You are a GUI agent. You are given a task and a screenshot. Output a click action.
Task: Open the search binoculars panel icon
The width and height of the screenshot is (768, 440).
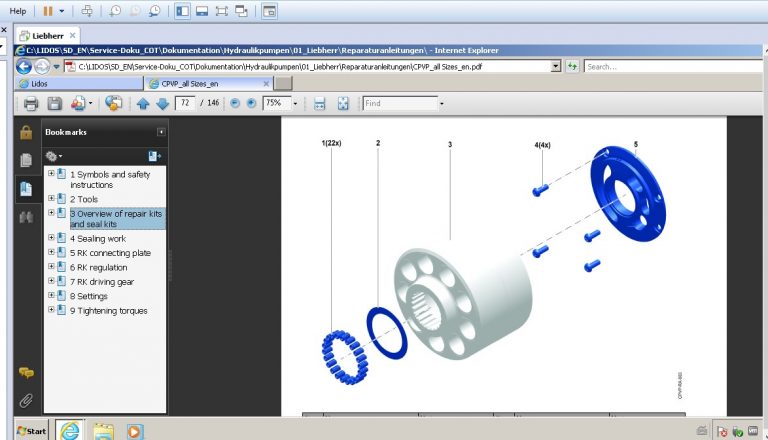26,217
